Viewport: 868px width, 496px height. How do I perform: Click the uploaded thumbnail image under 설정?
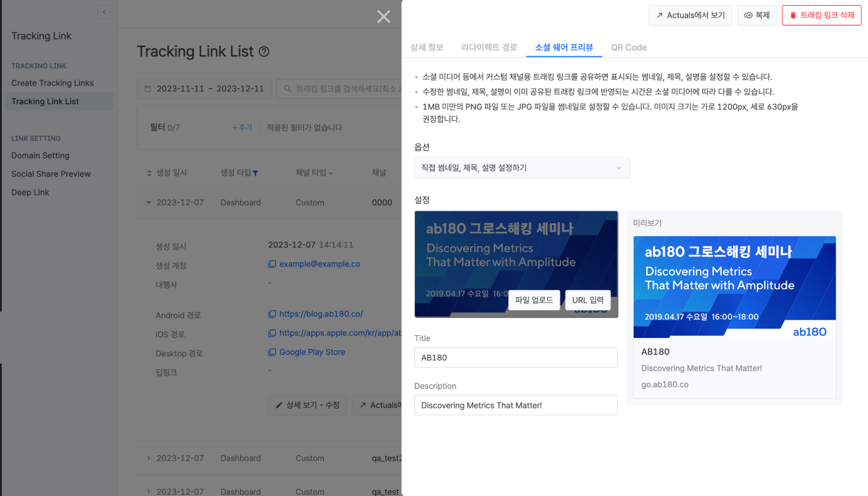[516, 264]
